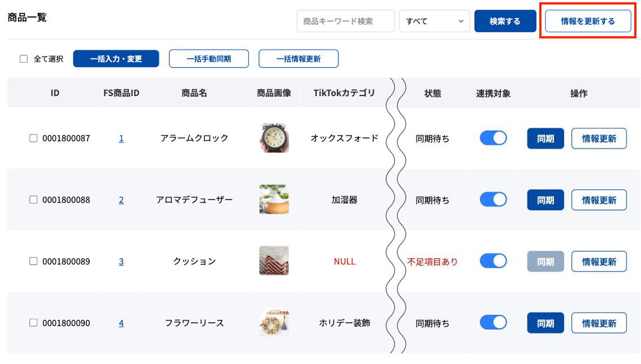The image size is (641, 364).
Task: Click the 商品キーワード検索 search field
Action: 345,21
